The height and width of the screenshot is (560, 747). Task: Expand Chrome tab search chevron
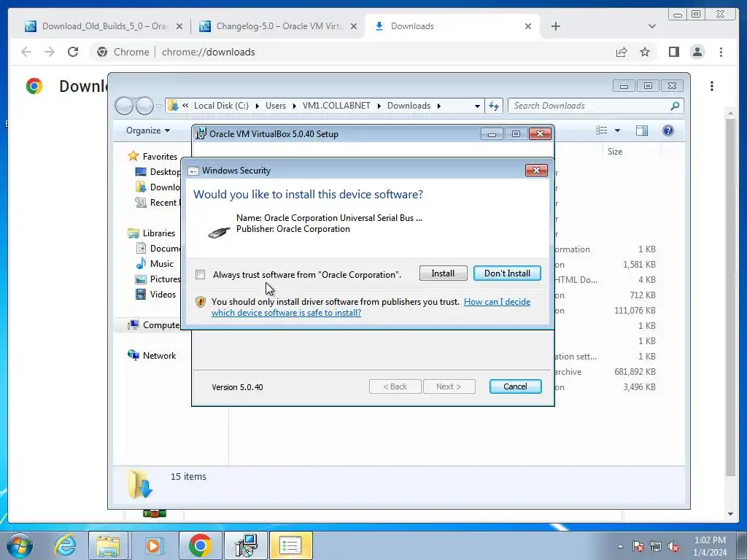tap(651, 26)
